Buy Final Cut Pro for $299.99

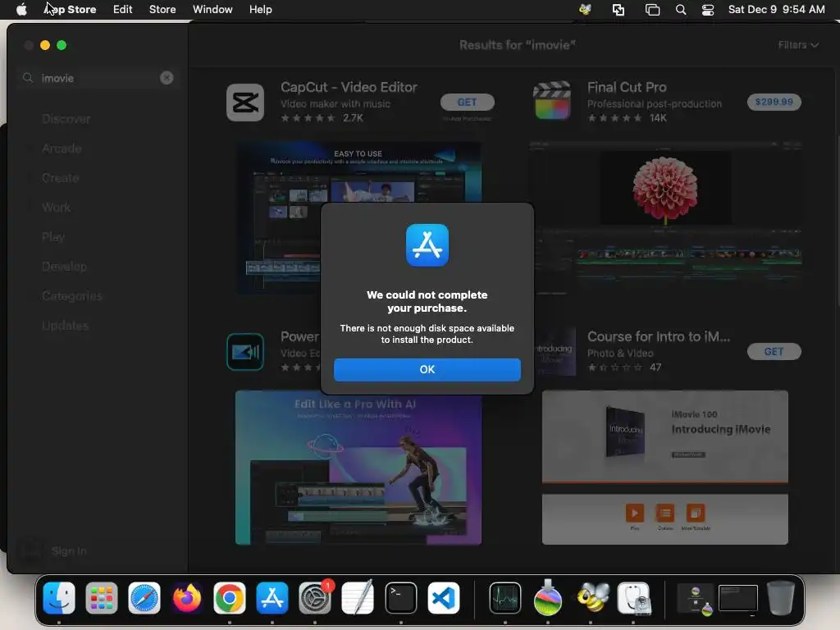click(774, 102)
